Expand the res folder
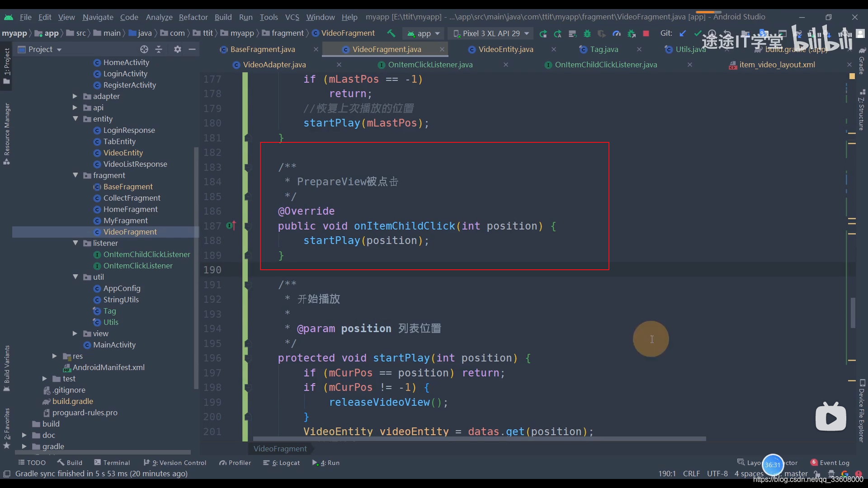Screen dimensions: 868x488 54,356
